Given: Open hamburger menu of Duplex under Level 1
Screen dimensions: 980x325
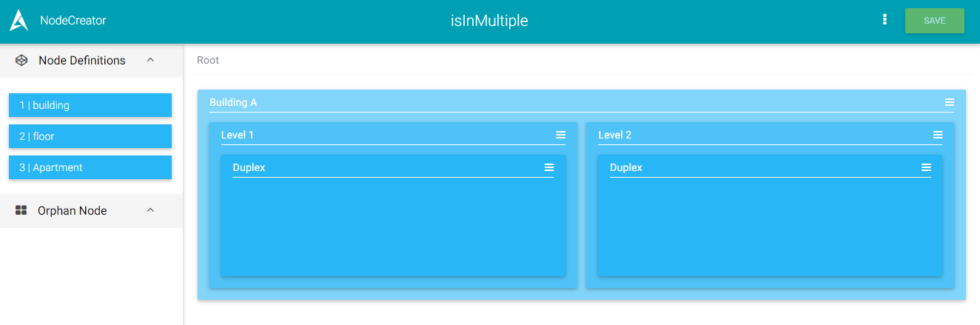Looking at the screenshot, I should coord(549,167).
